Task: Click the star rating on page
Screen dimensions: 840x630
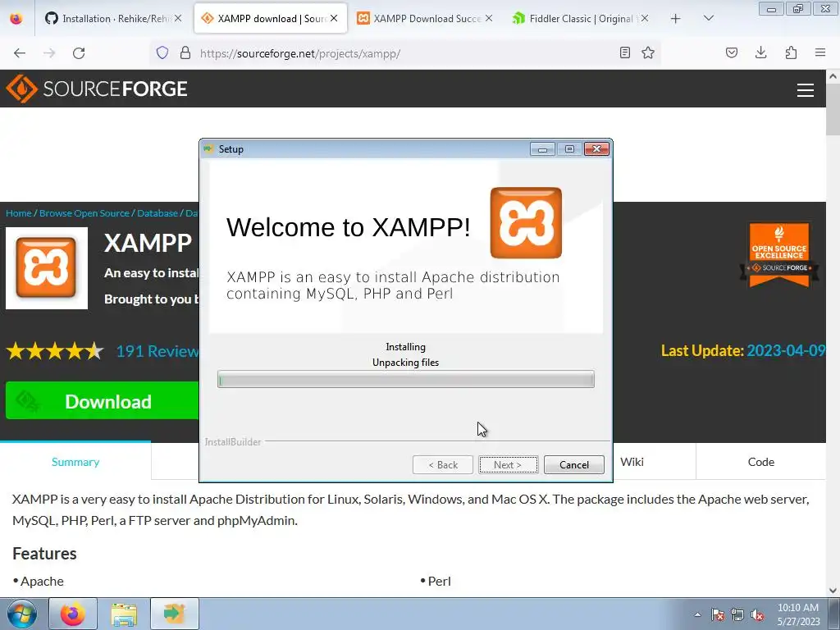Action: click(x=55, y=351)
